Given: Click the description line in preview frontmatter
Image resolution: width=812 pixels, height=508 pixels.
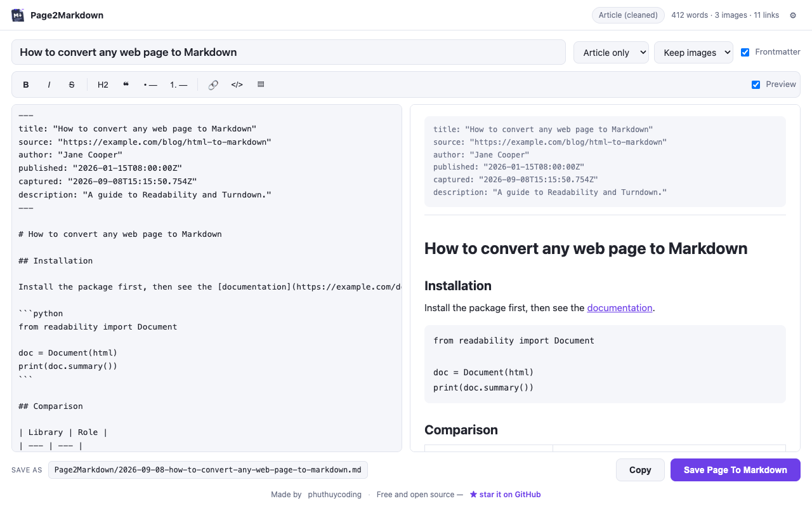Looking at the screenshot, I should 550,192.
